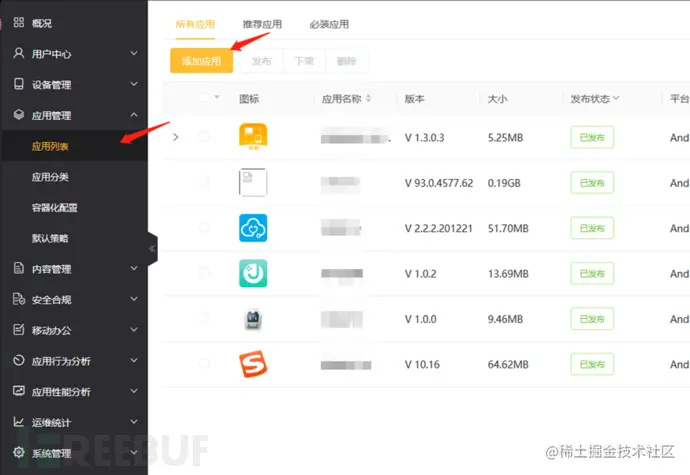Click the 应用性能分析 monitor icon
This screenshot has height=475, width=690.
(18, 391)
